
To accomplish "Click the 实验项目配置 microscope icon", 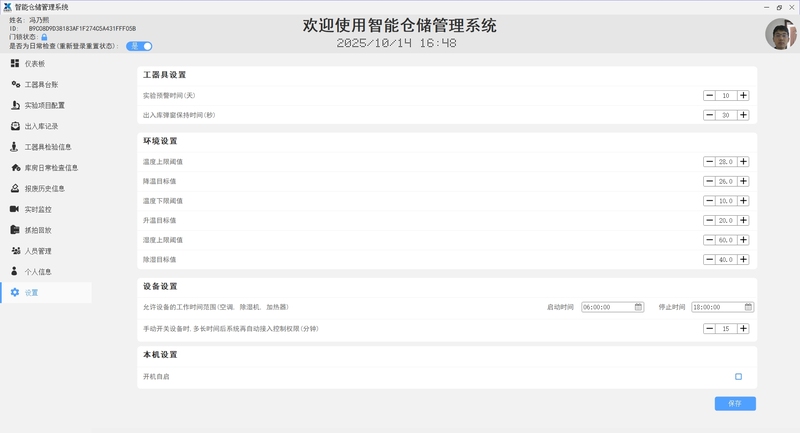I will 15,105.
